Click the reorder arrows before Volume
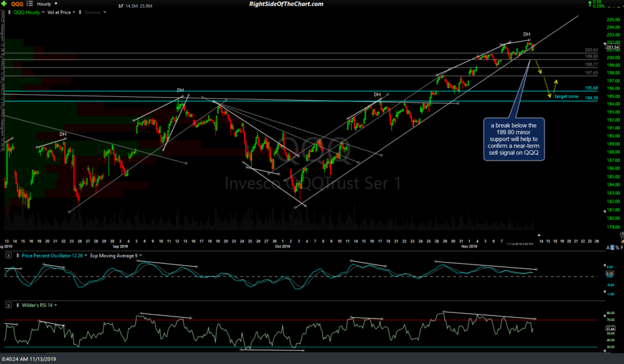 (80, 12)
